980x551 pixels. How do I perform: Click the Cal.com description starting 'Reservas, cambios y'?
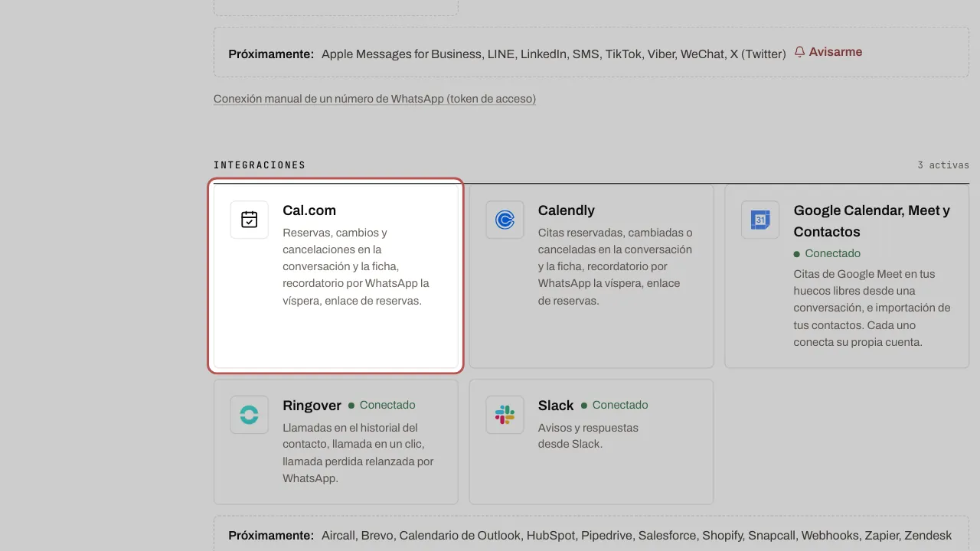coord(356,266)
